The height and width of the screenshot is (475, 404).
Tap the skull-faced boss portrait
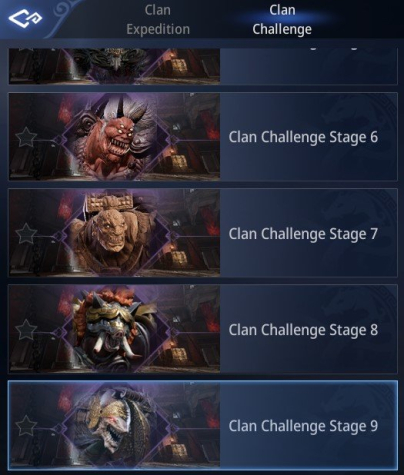click(115, 425)
